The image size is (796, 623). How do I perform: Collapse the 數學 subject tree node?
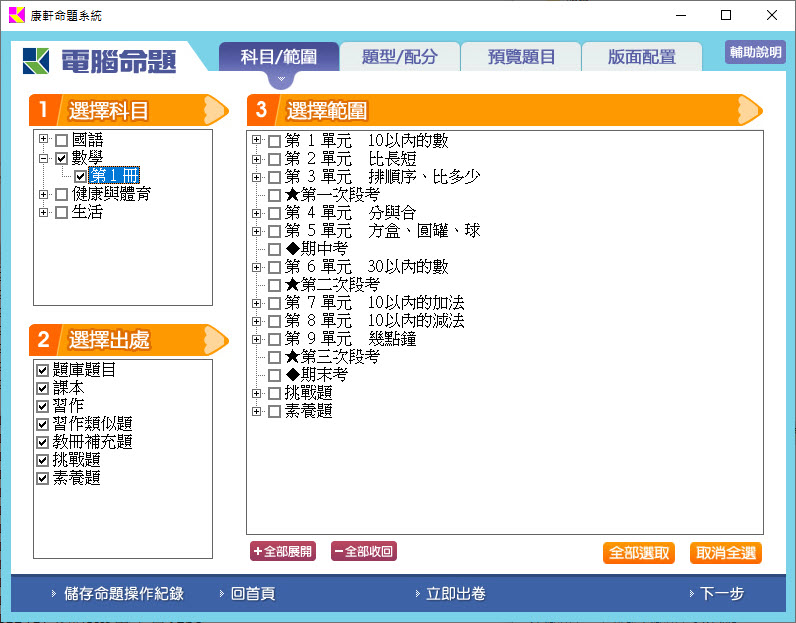(x=43, y=158)
